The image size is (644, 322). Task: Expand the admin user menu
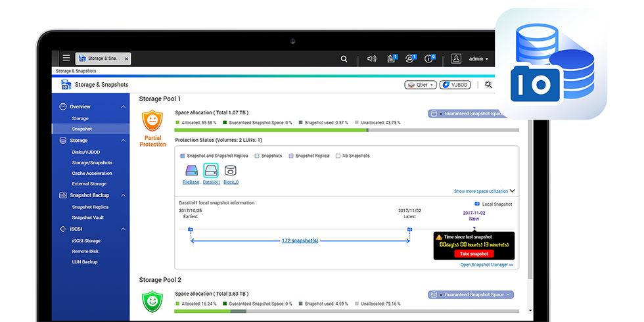[x=478, y=58]
